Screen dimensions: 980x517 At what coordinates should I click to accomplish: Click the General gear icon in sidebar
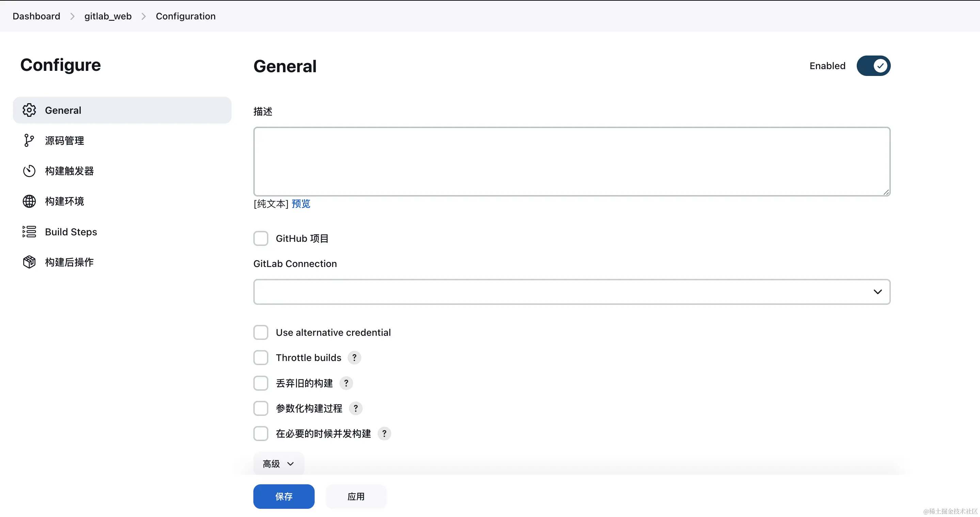tap(29, 110)
